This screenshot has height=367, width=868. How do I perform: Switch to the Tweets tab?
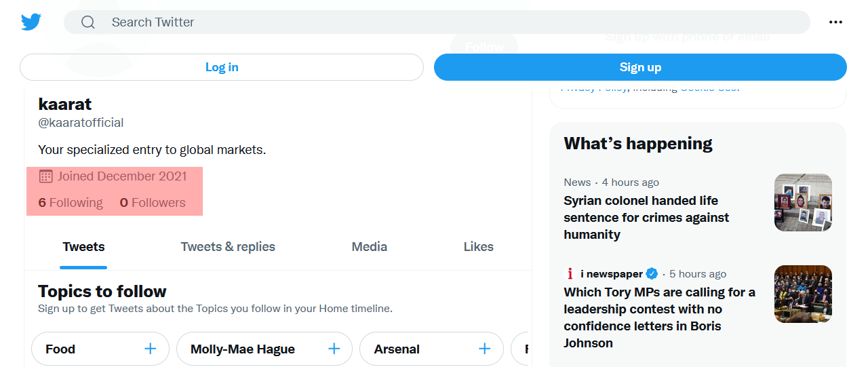point(83,247)
